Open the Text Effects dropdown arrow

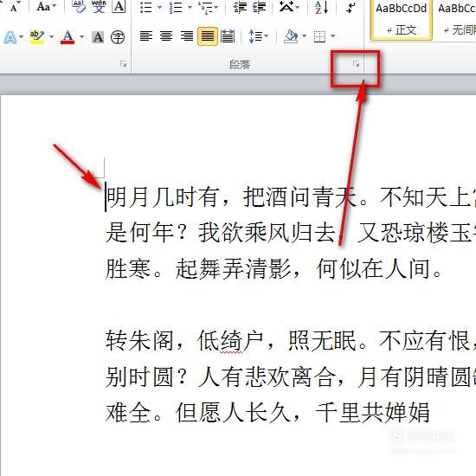(x=22, y=37)
